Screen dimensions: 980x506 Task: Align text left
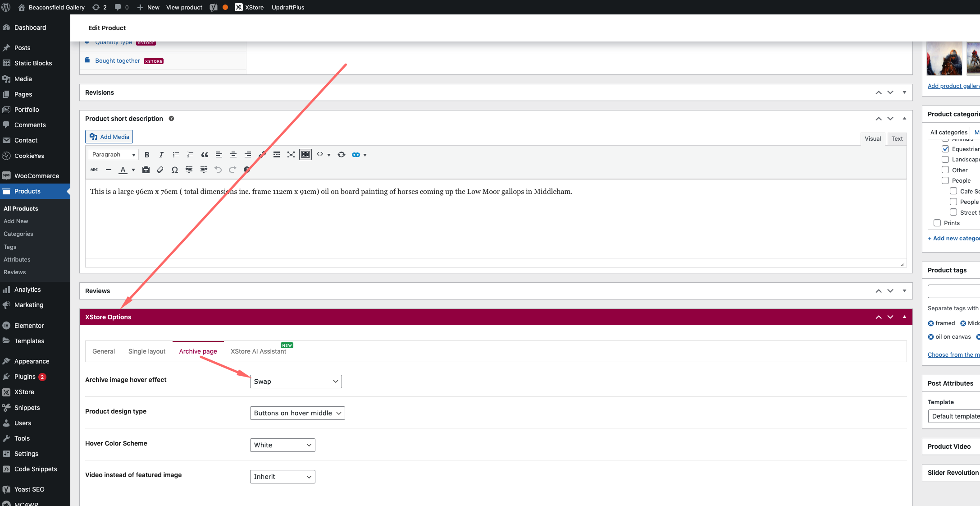tap(219, 155)
